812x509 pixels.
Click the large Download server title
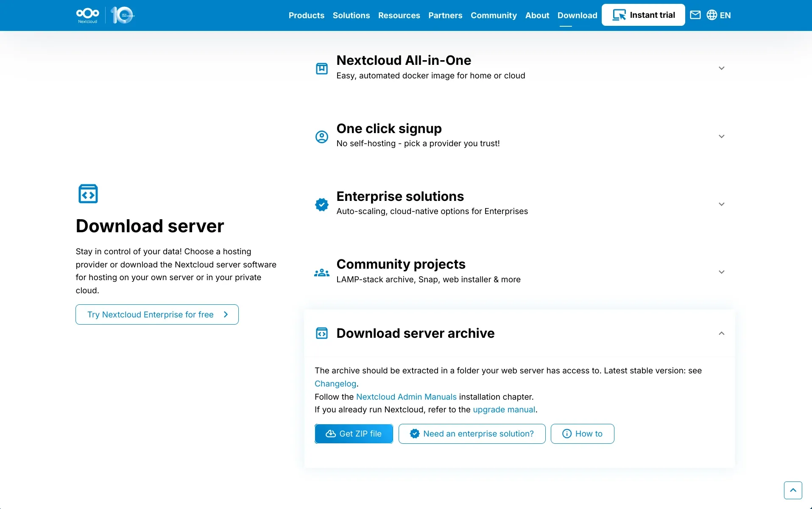[150, 226]
